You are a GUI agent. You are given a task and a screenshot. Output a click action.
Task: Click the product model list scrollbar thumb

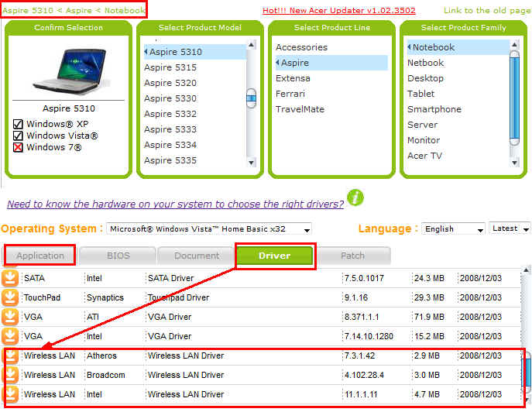coord(251,98)
